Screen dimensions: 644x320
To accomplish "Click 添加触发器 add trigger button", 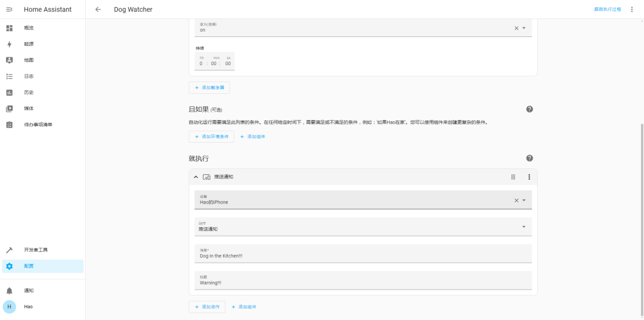I will pyautogui.click(x=209, y=88).
